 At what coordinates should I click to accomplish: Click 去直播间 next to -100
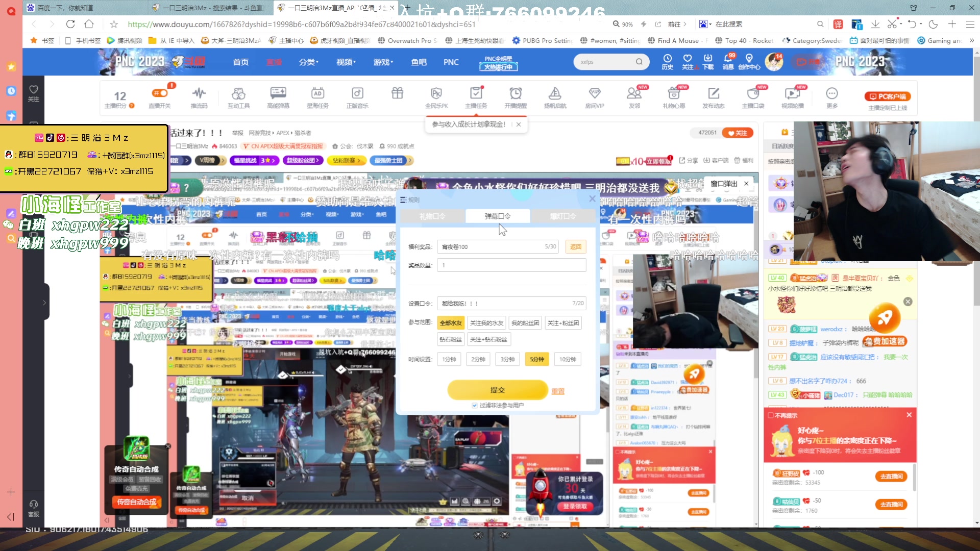point(891,476)
